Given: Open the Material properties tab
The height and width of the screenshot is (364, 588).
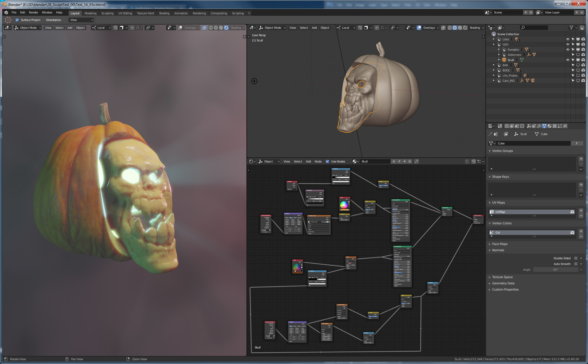Looking at the screenshot, I should click(549, 126).
